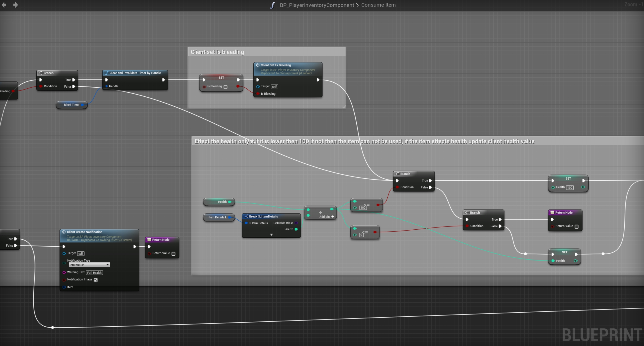Toggle Return Value checkbox near Full Health node
The width and height of the screenshot is (644, 346).
(174, 254)
